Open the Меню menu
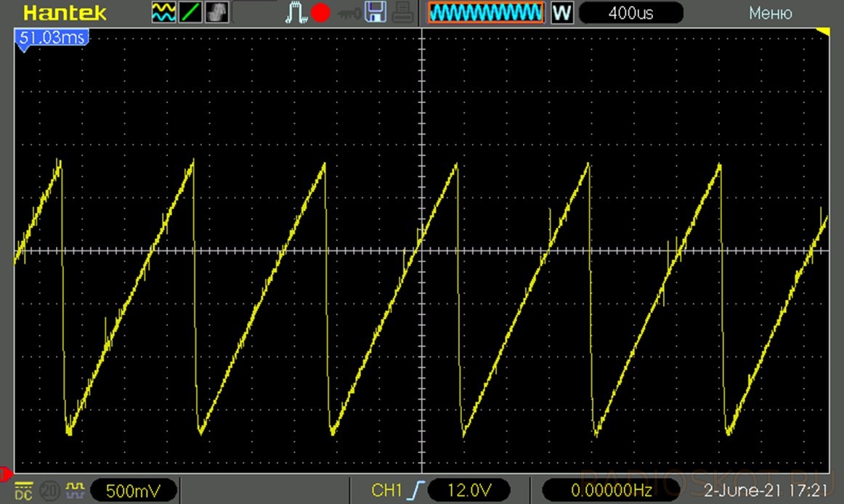Screen dimensions: 844x504 (x=770, y=13)
